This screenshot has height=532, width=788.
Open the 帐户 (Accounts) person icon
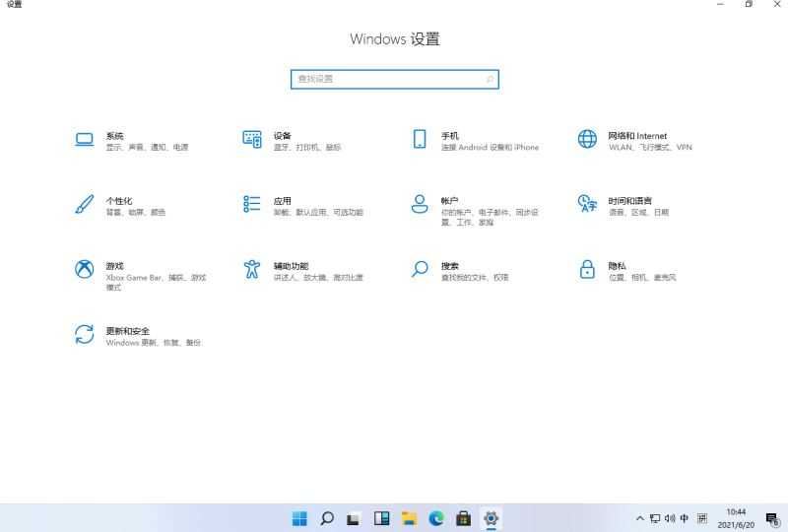(x=420, y=204)
